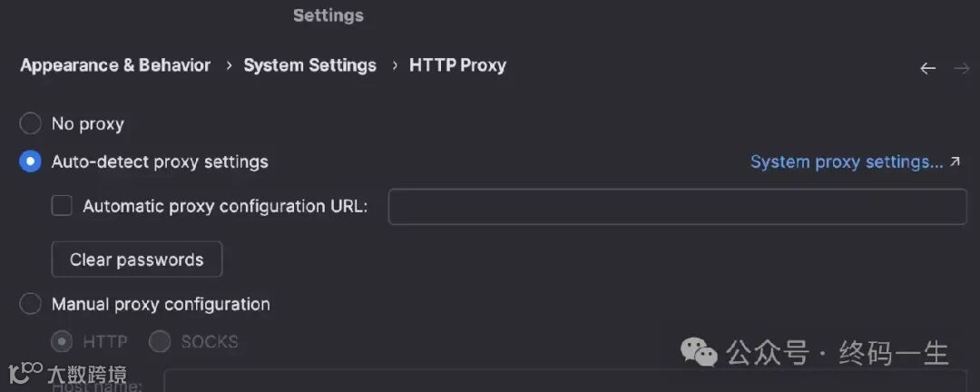Open System Settings breadcrumb item
This screenshot has width=980, height=392.
click(309, 65)
